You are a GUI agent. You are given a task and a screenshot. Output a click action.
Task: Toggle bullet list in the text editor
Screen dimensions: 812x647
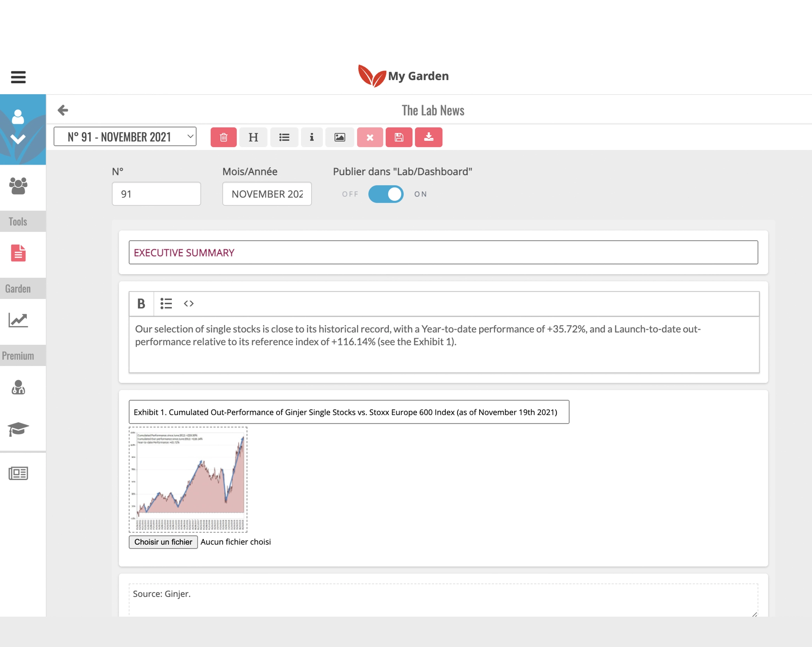[166, 303]
